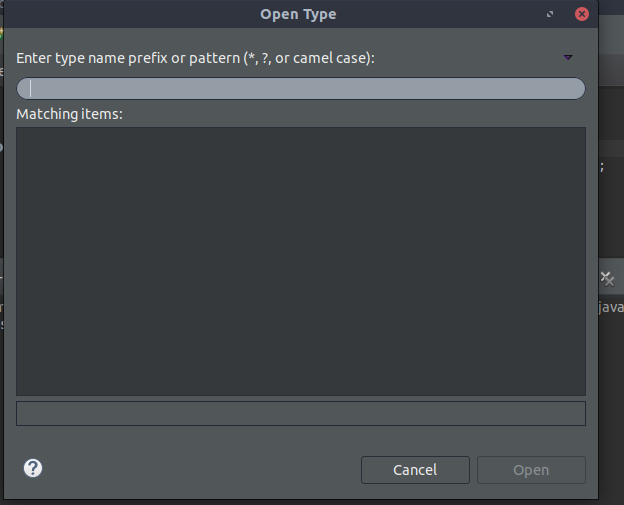The width and height of the screenshot is (624, 505).
Task: Open the view menu triangle arrow
Action: coord(568,57)
